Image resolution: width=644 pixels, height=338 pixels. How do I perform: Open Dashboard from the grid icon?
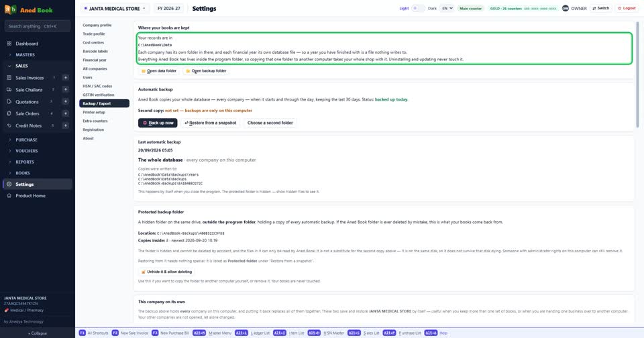point(9,44)
